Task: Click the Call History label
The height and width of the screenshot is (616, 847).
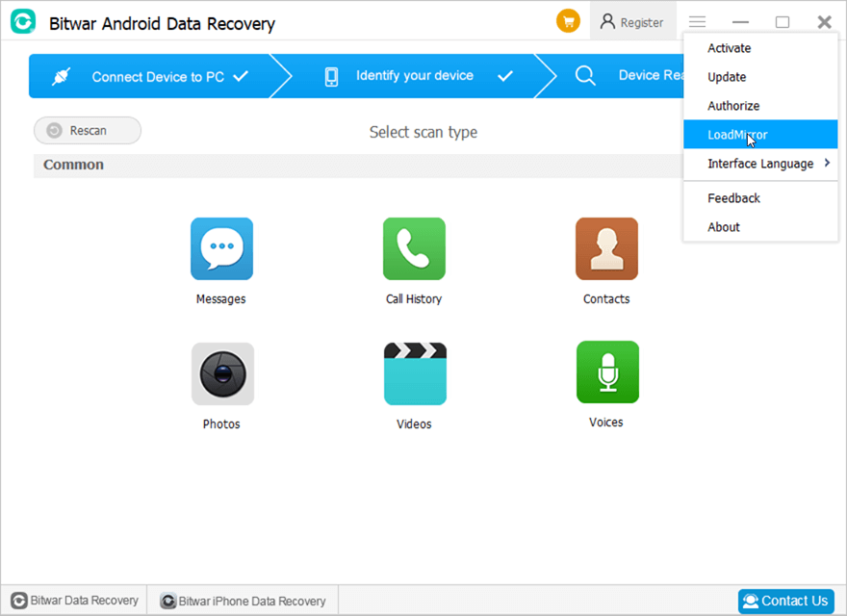Action: pyautogui.click(x=414, y=299)
